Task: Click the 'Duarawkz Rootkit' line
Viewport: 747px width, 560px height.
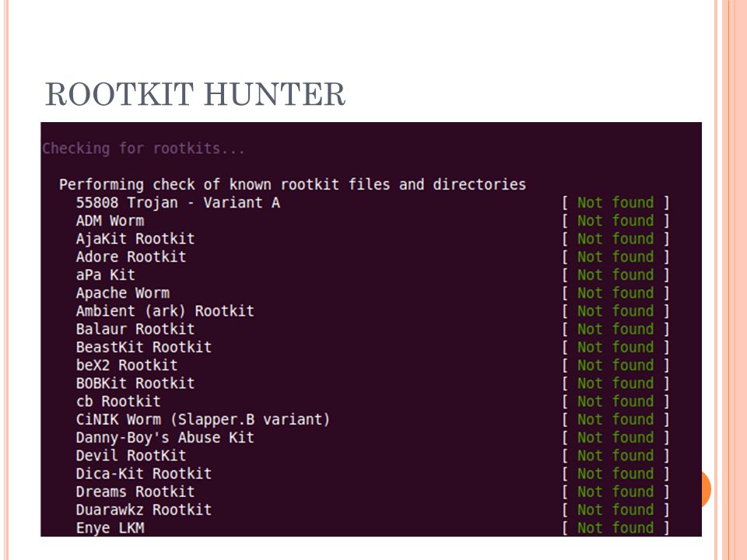Action: (x=144, y=510)
